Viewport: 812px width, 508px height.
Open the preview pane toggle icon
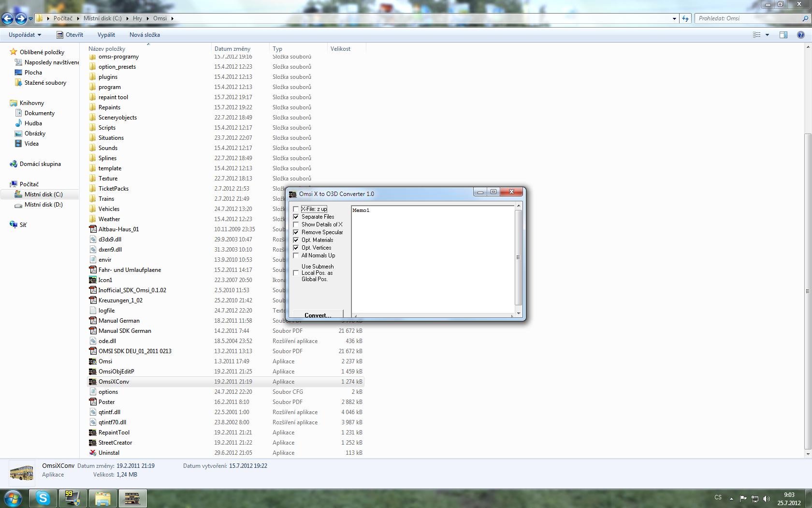pos(783,35)
